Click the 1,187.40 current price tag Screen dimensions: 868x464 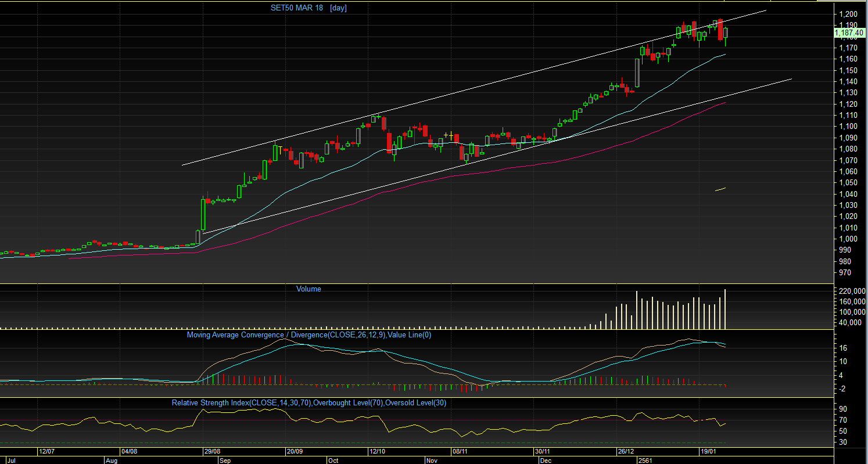click(x=849, y=33)
